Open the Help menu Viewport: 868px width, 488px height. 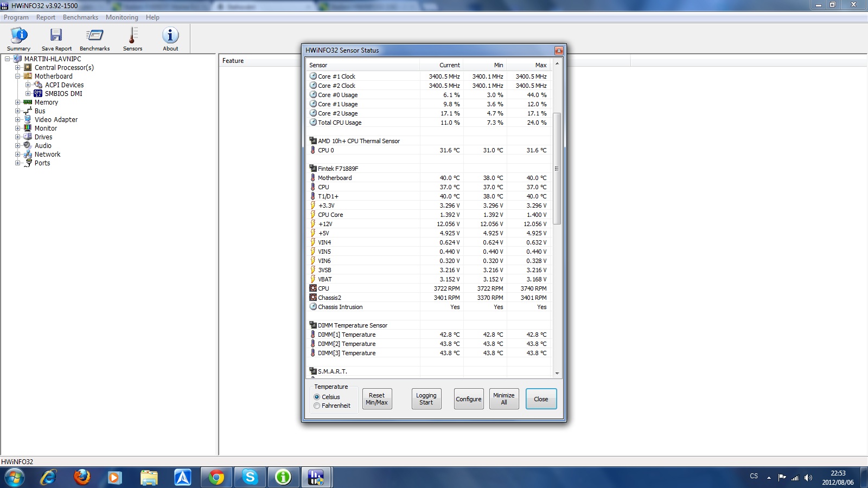(x=152, y=17)
